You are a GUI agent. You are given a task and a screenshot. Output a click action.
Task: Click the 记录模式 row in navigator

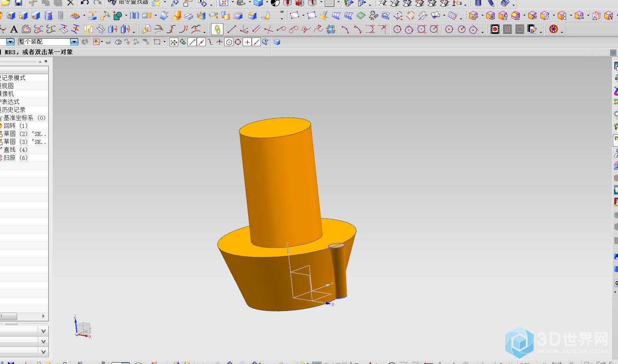point(24,78)
